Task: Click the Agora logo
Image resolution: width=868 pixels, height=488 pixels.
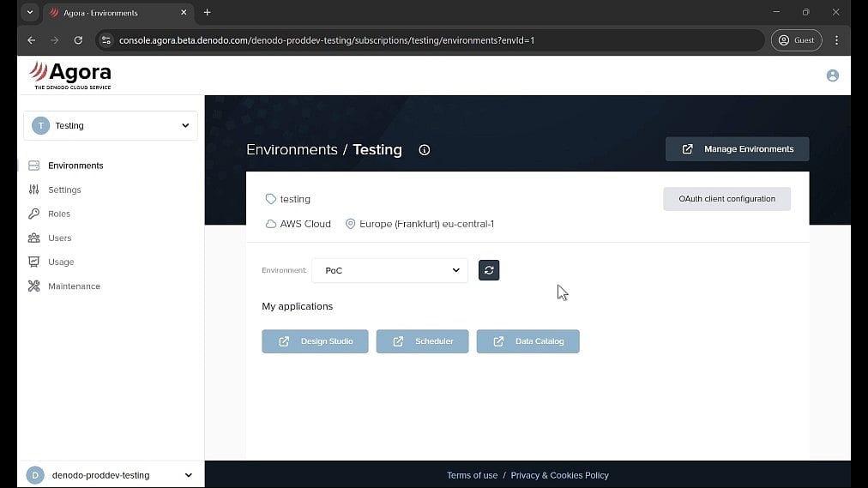Action: tap(70, 75)
